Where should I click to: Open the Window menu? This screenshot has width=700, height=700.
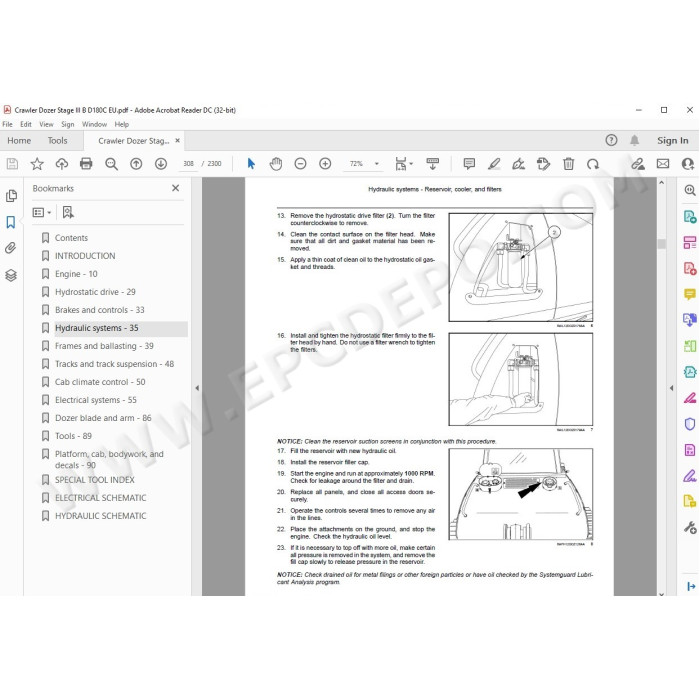[94, 124]
